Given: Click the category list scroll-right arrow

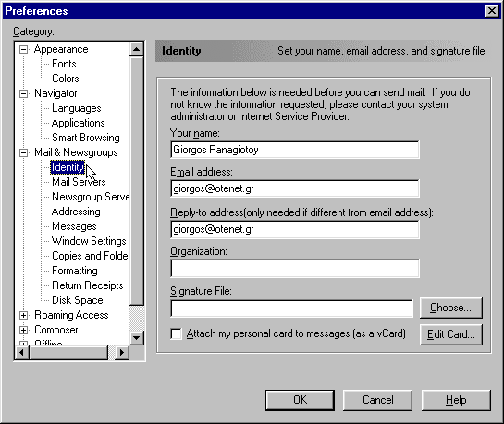Looking at the screenshot, I should 122,353.
